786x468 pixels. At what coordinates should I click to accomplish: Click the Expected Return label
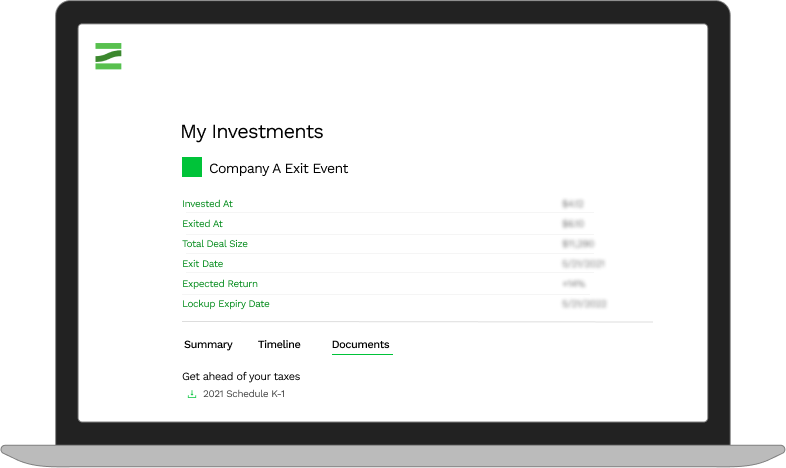pyautogui.click(x=216, y=284)
